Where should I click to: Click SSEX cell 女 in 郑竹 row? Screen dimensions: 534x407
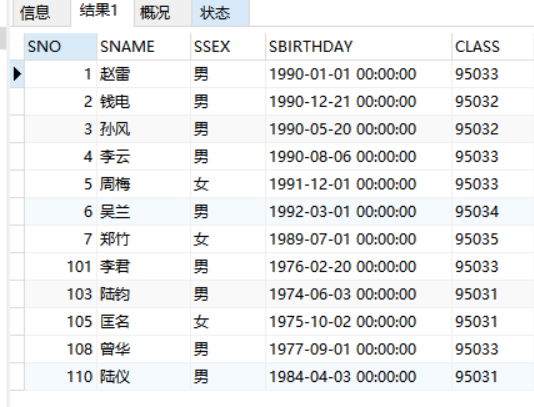(x=228, y=239)
